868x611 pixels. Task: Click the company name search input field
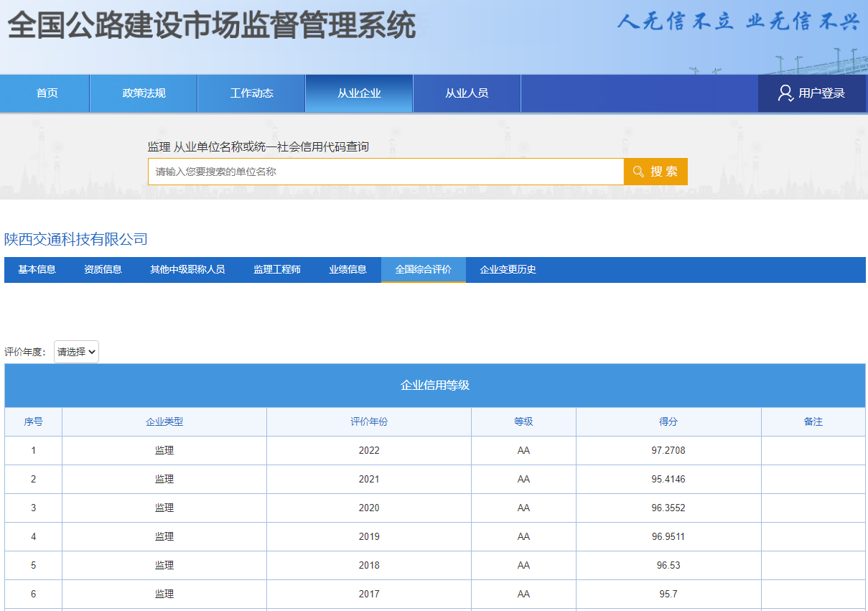[x=386, y=172]
